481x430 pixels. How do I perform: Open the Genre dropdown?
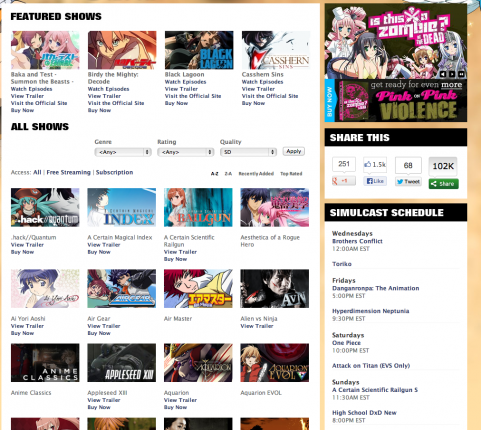click(x=123, y=152)
